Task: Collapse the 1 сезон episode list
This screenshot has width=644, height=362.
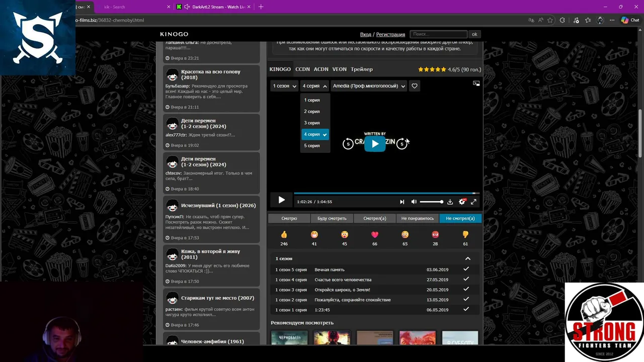Action: (467, 258)
